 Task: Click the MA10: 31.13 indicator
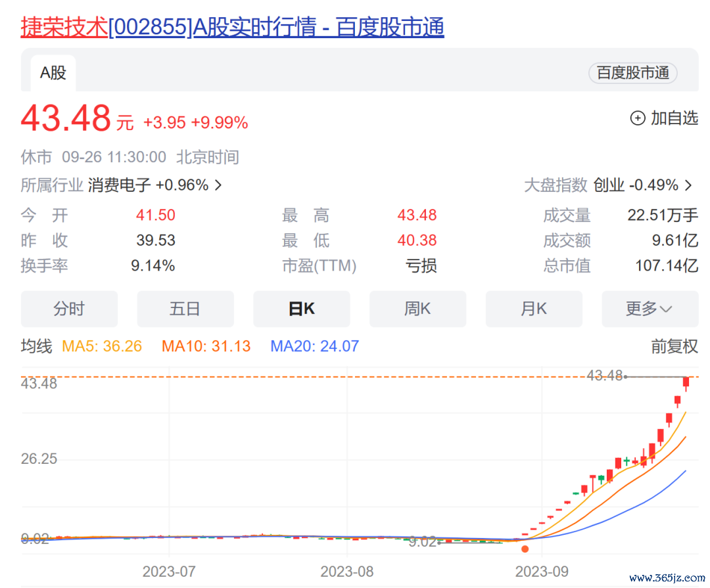[206, 346]
